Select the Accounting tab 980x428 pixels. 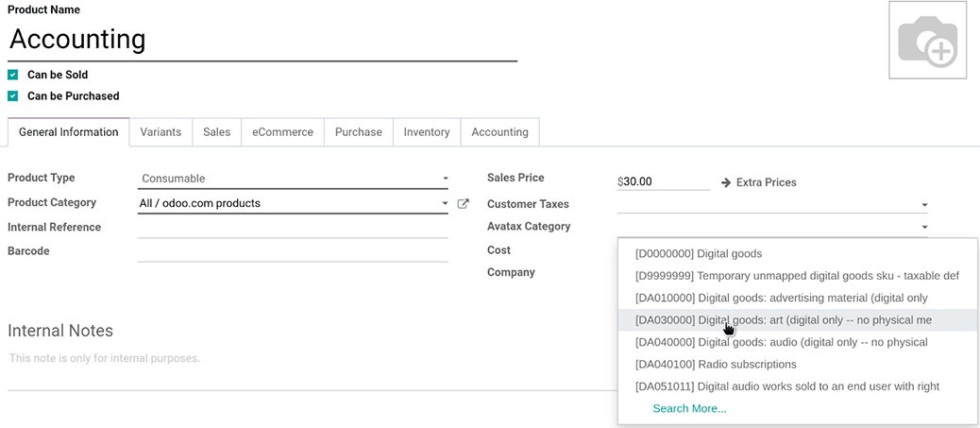[x=499, y=132]
